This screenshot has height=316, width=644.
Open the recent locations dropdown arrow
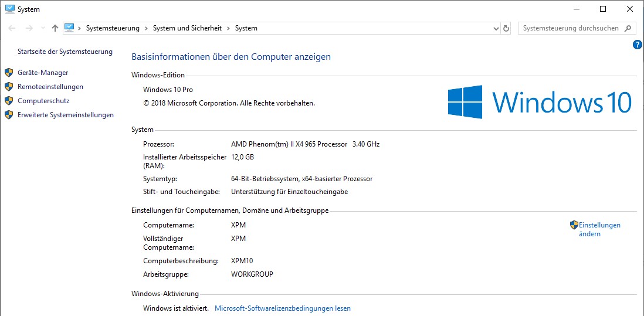pyautogui.click(x=43, y=28)
